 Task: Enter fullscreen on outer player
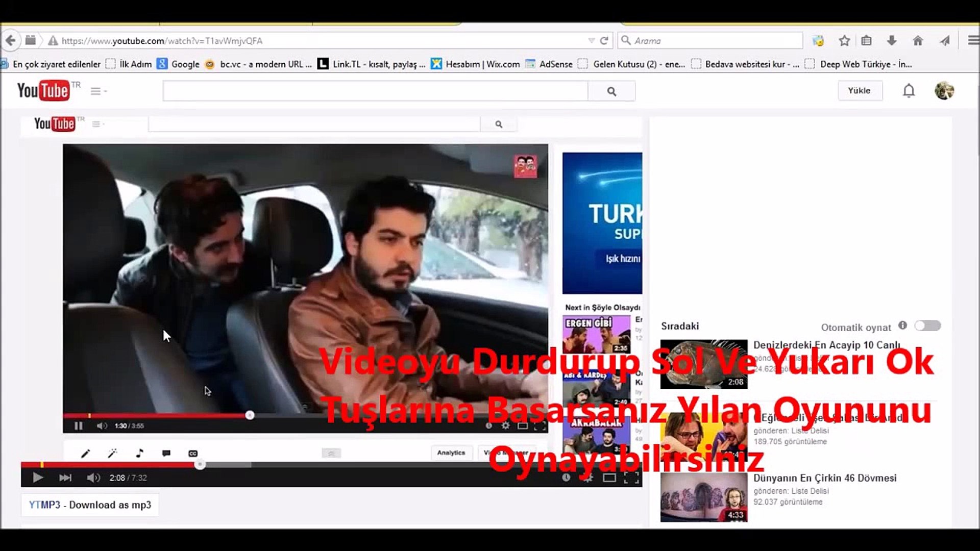(x=631, y=478)
